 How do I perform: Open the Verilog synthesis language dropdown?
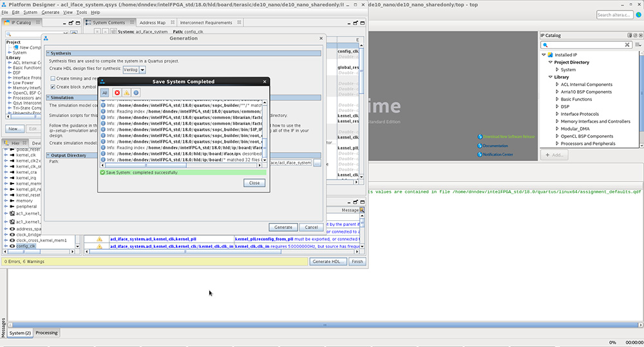142,70
